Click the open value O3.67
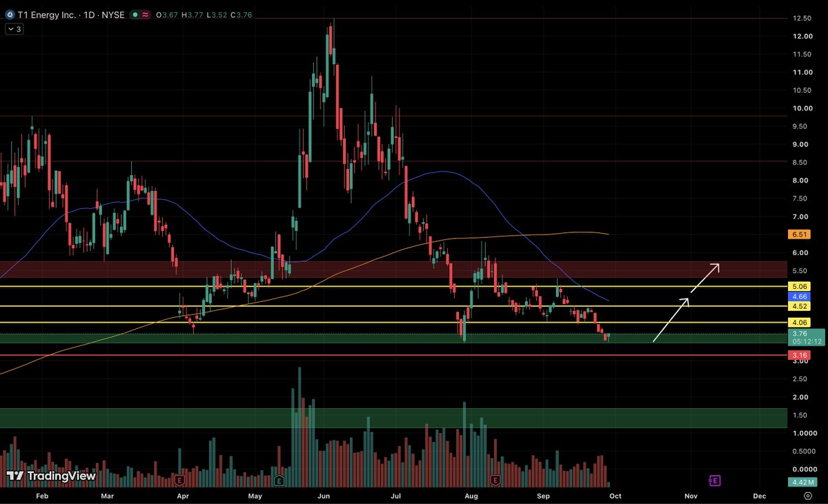 [168, 14]
